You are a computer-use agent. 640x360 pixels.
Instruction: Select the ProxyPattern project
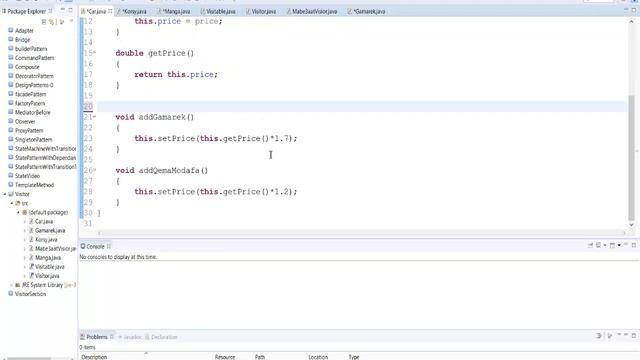tap(29, 131)
